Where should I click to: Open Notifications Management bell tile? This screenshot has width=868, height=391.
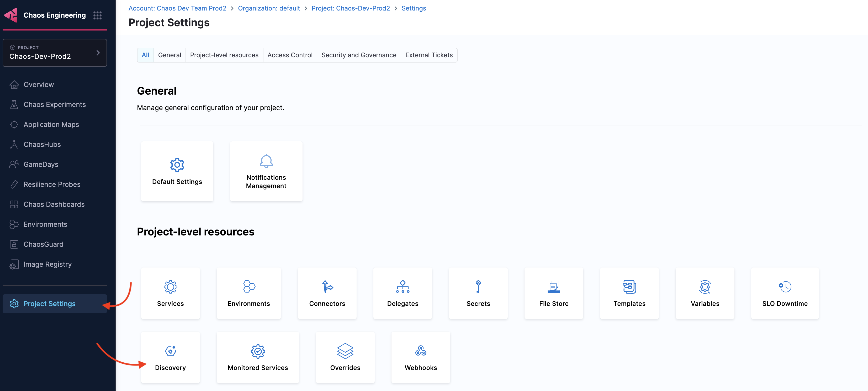266,171
